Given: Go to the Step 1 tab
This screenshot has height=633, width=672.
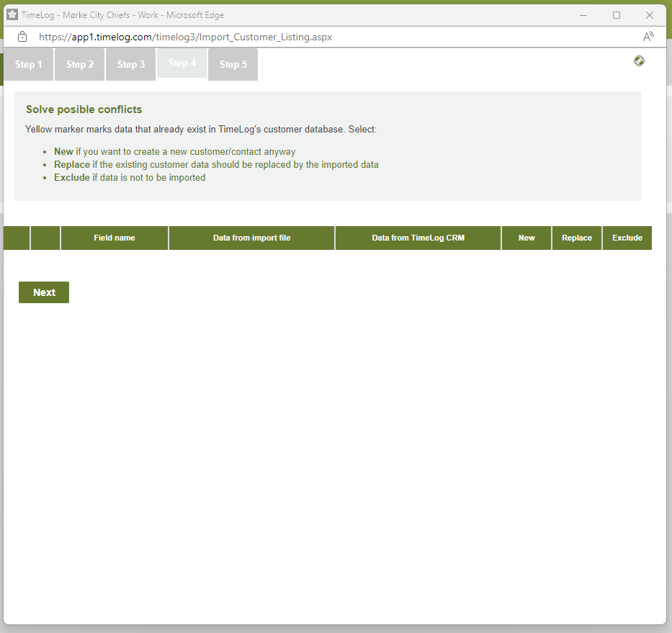Looking at the screenshot, I should (29, 65).
